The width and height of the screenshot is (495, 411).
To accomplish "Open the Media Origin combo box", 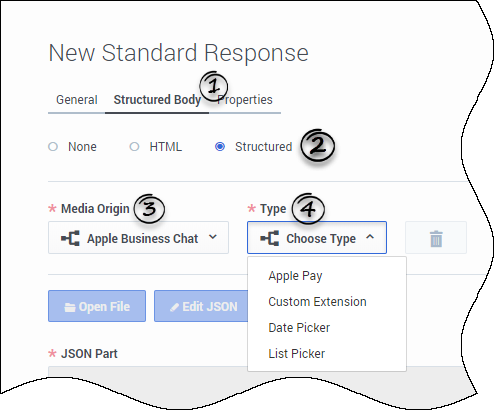I will [138, 238].
